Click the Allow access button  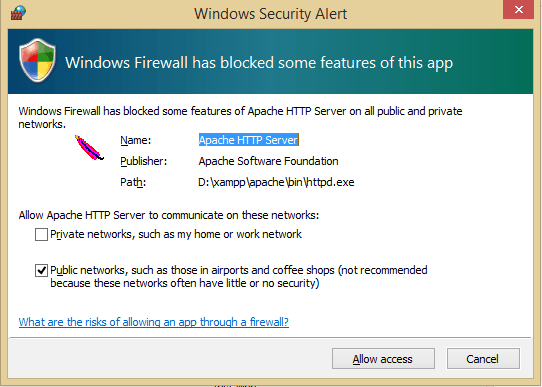point(383,359)
